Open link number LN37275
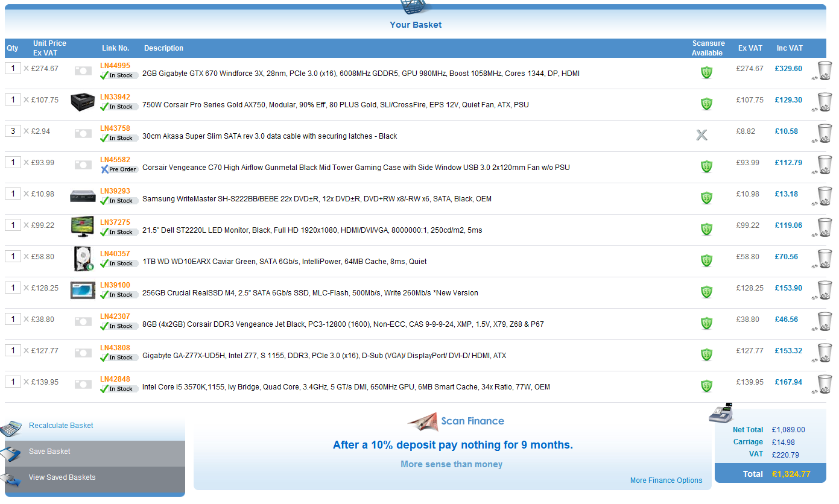The image size is (839, 504). pos(115,222)
